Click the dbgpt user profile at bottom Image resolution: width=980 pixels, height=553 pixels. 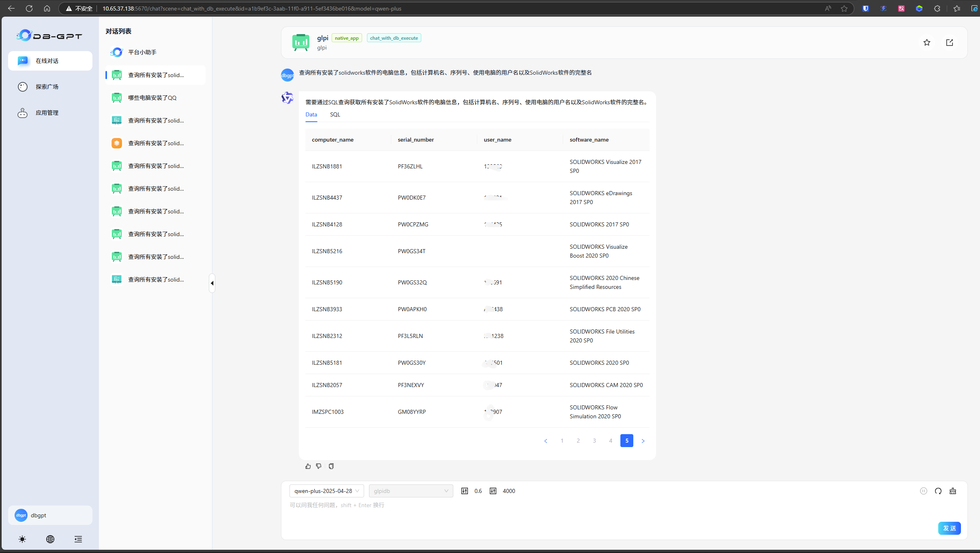[x=50, y=515]
